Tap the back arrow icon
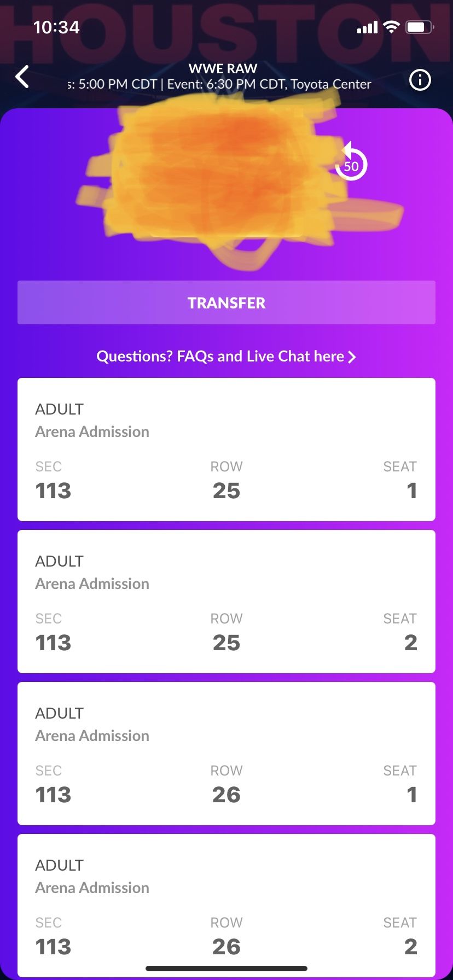453x980 pixels. click(x=22, y=77)
